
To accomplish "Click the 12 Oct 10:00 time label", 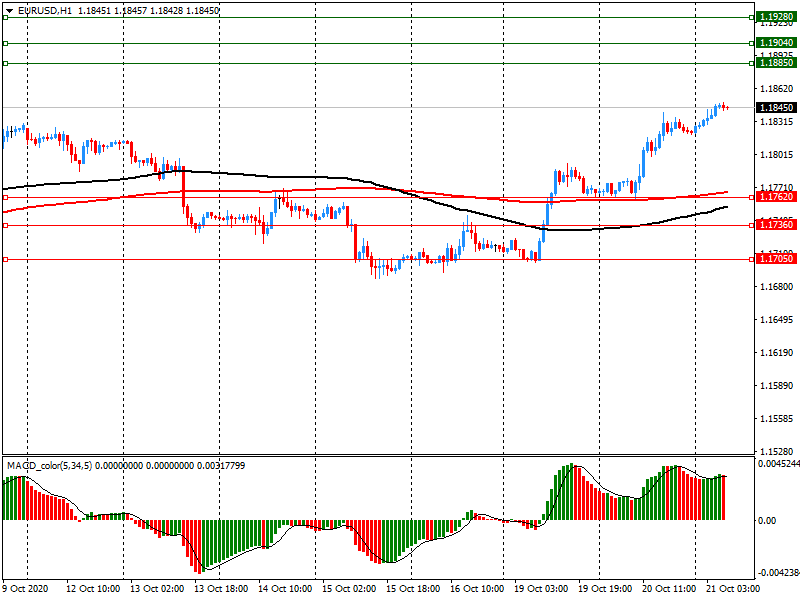I will click(93, 588).
